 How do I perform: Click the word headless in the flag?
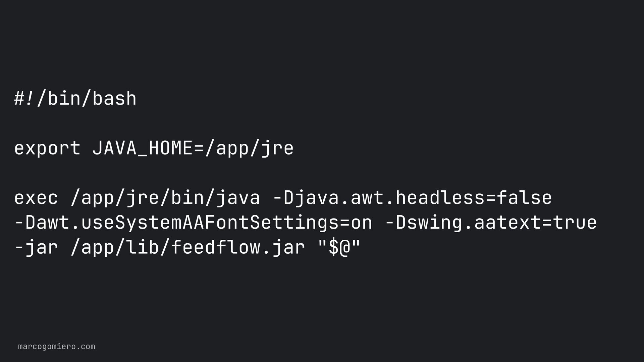pyautogui.click(x=440, y=197)
